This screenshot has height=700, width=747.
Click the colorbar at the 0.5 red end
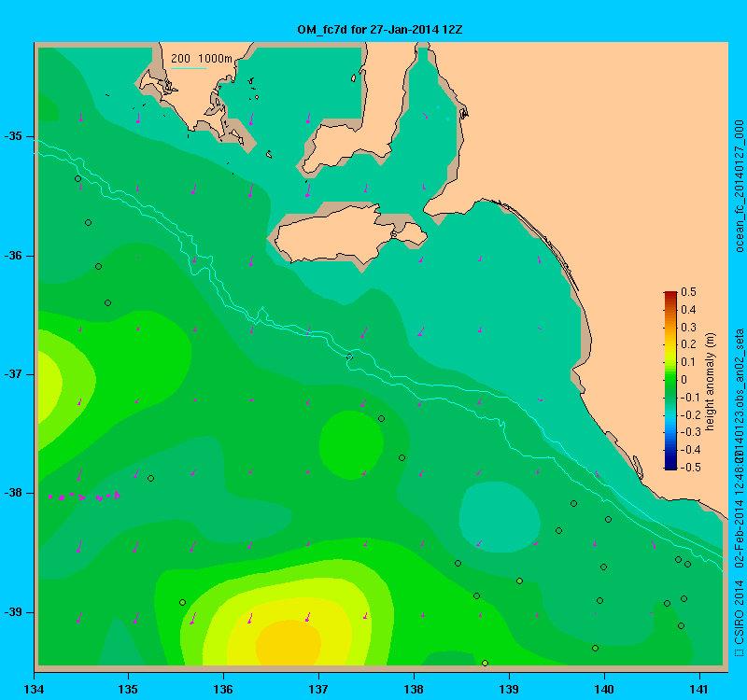tap(670, 294)
